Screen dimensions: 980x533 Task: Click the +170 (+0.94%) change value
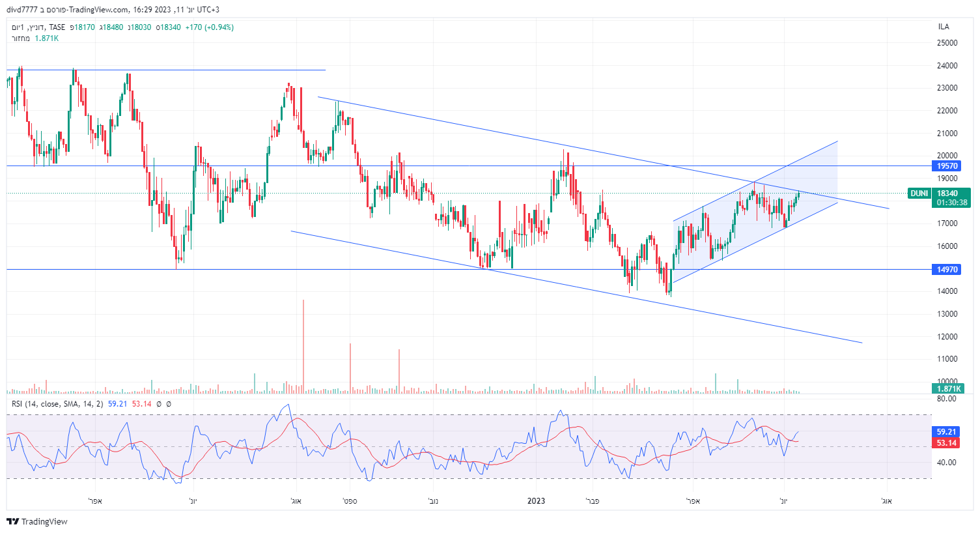point(209,27)
